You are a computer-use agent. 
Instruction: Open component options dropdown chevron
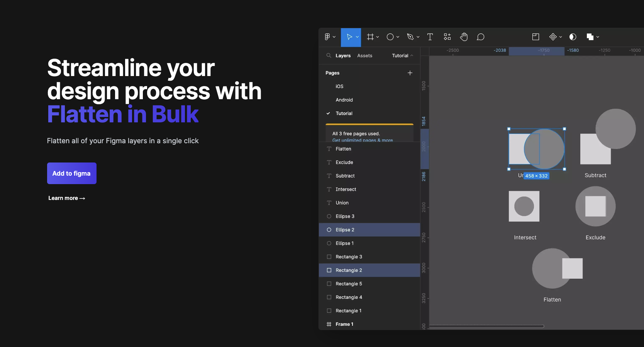pos(561,37)
